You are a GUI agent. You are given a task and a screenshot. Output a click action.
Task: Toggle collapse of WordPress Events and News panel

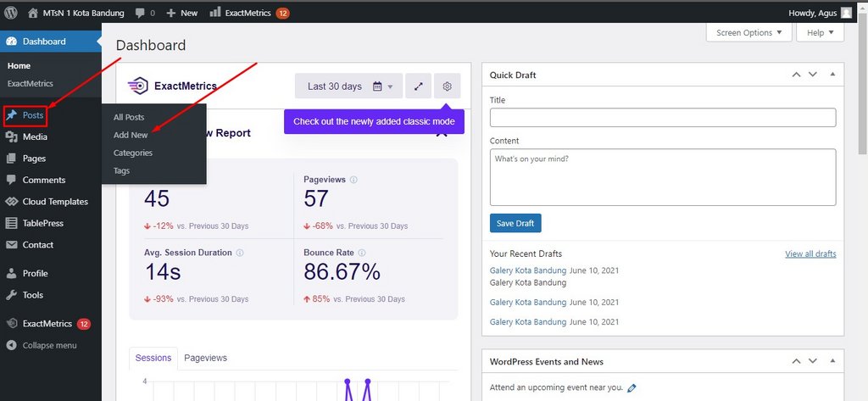(x=832, y=361)
